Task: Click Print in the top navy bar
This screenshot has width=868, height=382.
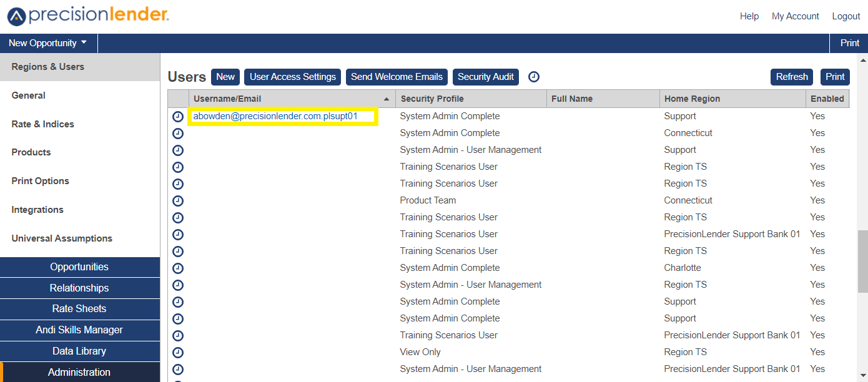Action: [849, 43]
